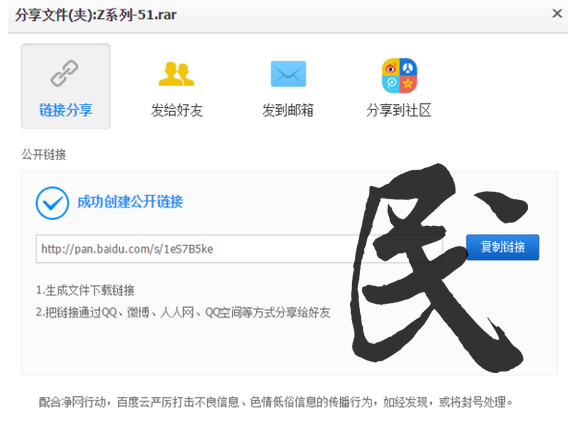This screenshot has width=578, height=423.
Task: Select dialog title 分享文件(夹):Z系列-51.rar
Action: (x=96, y=15)
